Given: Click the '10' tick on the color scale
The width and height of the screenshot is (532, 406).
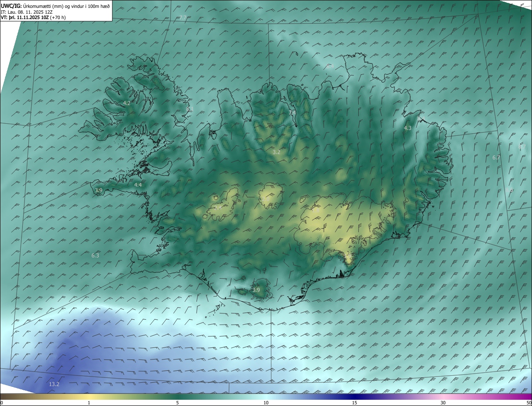Looking at the screenshot, I should point(266,403).
